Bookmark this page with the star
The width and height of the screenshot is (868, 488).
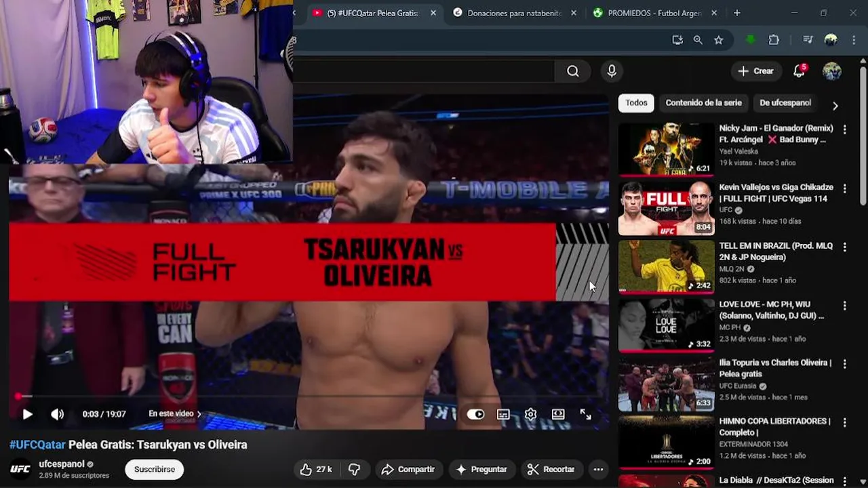(x=719, y=40)
